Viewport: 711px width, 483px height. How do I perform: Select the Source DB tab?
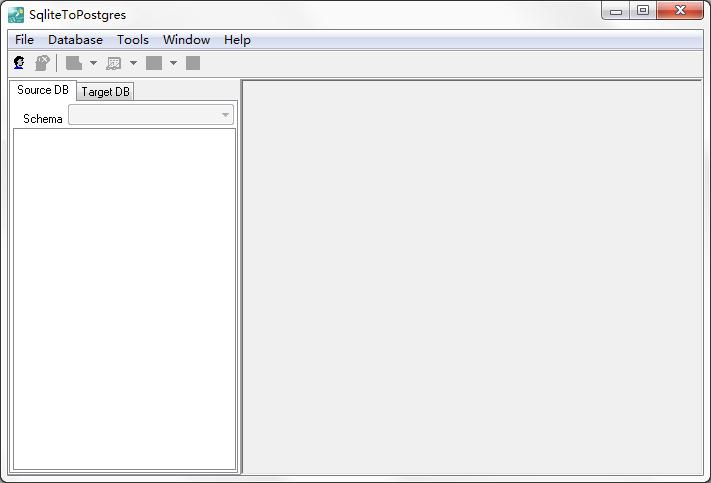pos(43,90)
